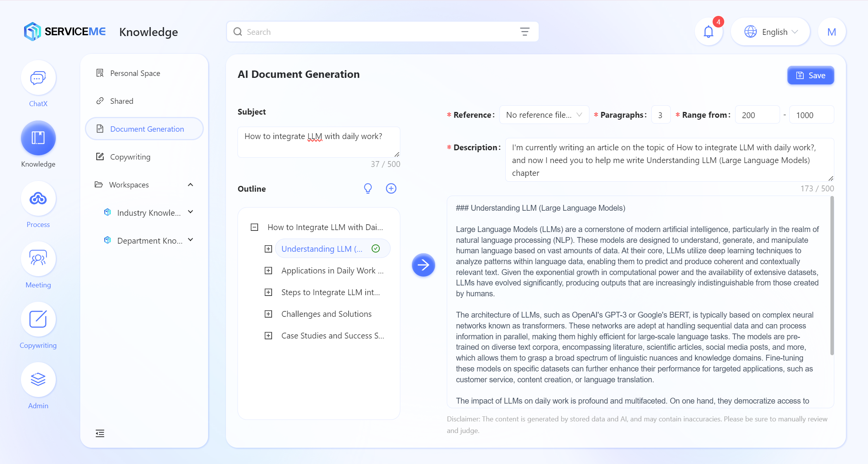The width and height of the screenshot is (868, 464).
Task: Select Understanding LLM outline entry
Action: coord(322,249)
